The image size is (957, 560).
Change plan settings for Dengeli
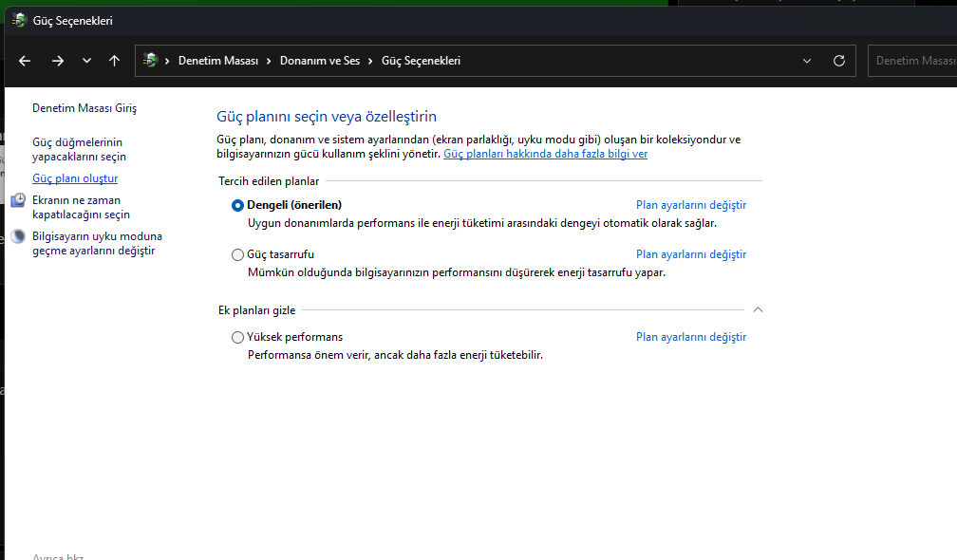click(691, 205)
